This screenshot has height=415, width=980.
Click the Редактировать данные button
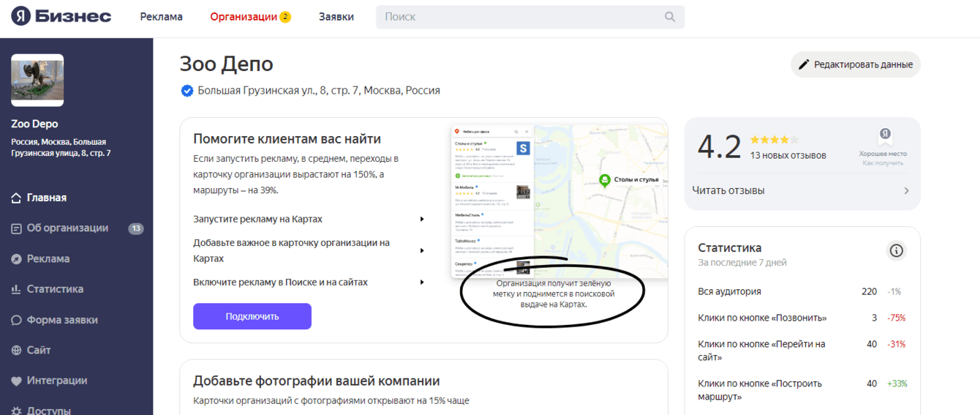point(856,64)
